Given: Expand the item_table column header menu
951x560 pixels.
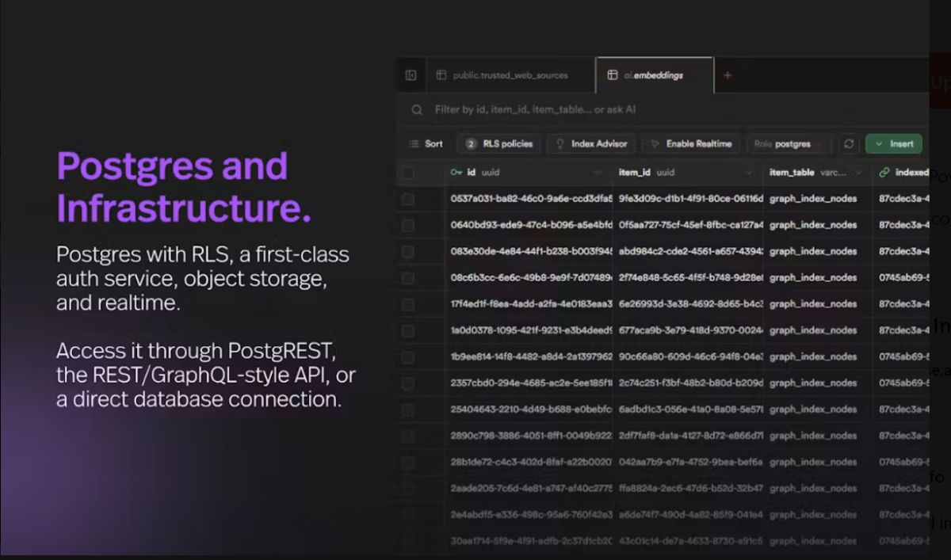Looking at the screenshot, I should tap(859, 173).
